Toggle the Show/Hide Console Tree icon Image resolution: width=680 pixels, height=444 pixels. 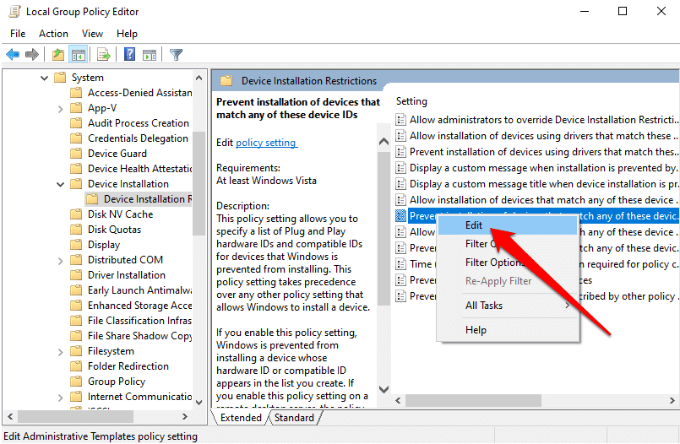click(78, 55)
